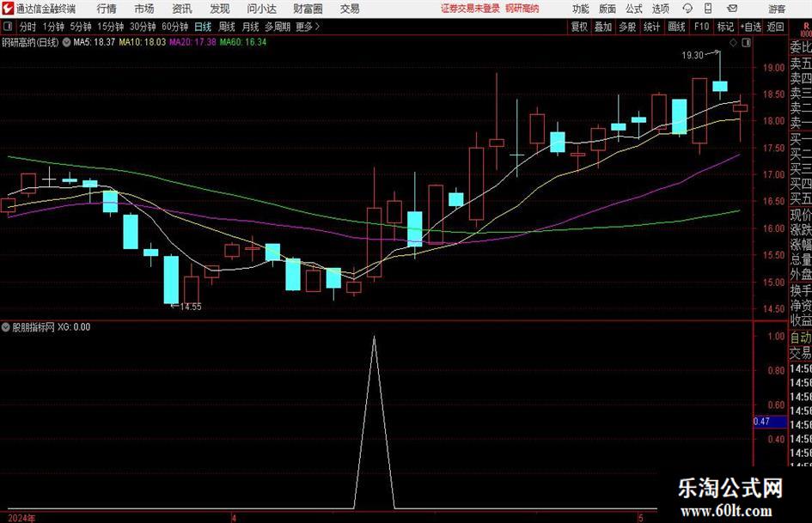This screenshot has width=812, height=523.
Task: Open the customer service headset icon
Action: [x=687, y=9]
